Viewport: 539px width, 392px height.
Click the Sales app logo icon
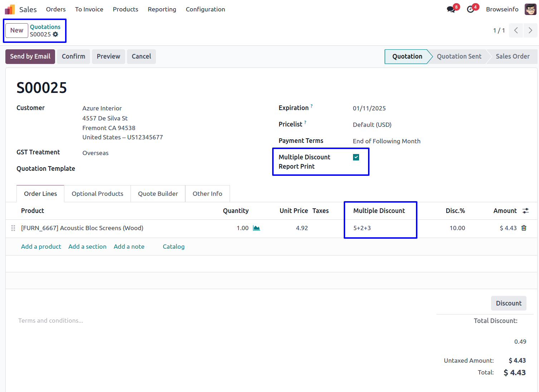[x=10, y=9]
